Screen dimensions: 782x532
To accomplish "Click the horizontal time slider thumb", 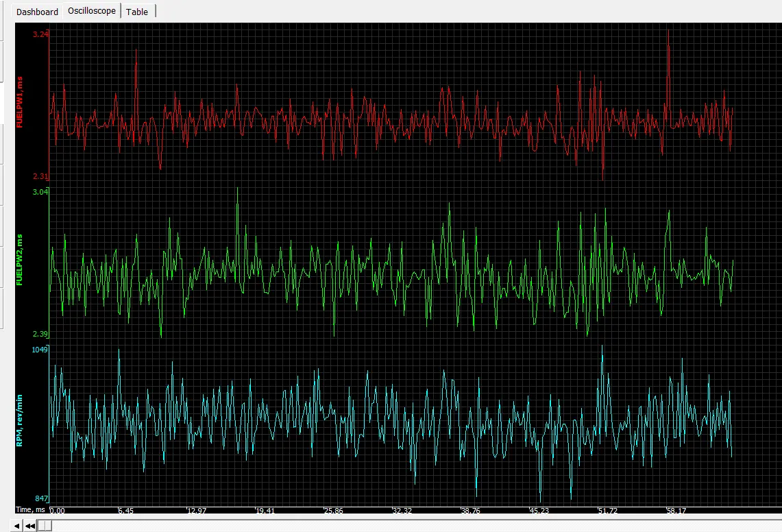I will (x=45, y=526).
